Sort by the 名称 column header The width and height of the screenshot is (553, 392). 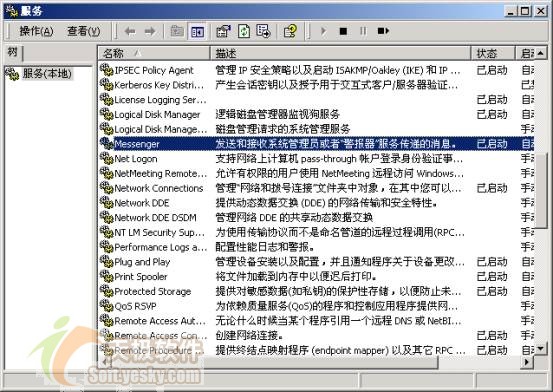[154, 54]
